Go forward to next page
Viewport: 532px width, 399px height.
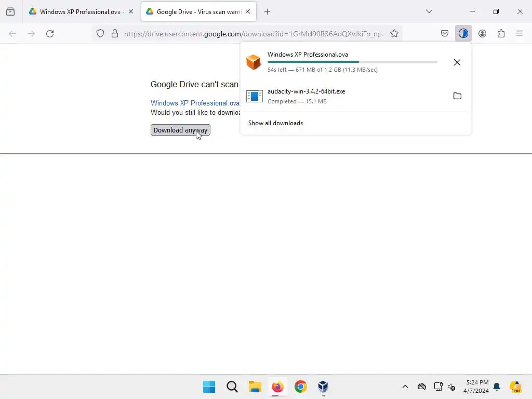pyautogui.click(x=31, y=34)
